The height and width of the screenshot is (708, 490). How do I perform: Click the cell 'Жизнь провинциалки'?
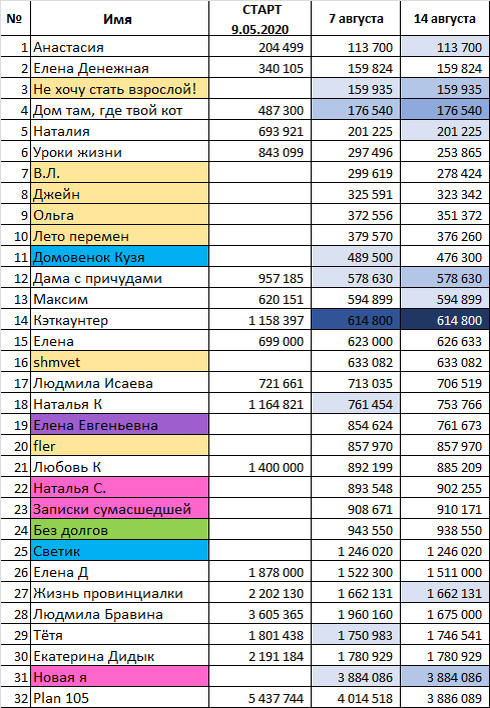[119, 593]
